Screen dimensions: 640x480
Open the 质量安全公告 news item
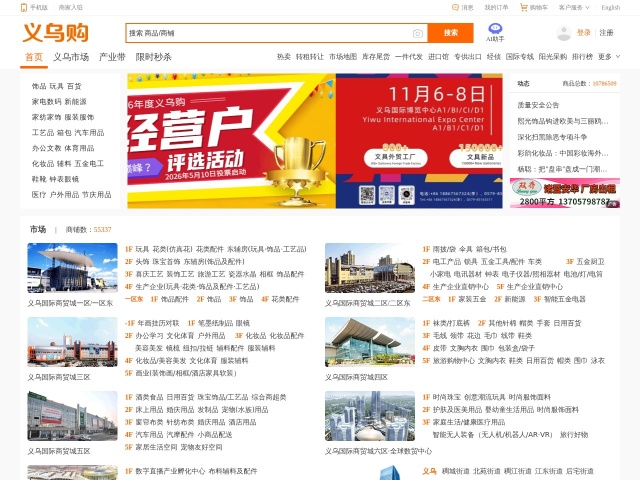coord(538,105)
